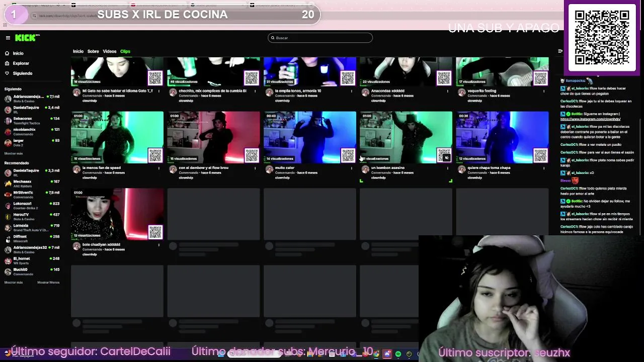Click the 'Anacondaa xddddd' clip title
The height and width of the screenshot is (362, 644).
[x=387, y=91]
